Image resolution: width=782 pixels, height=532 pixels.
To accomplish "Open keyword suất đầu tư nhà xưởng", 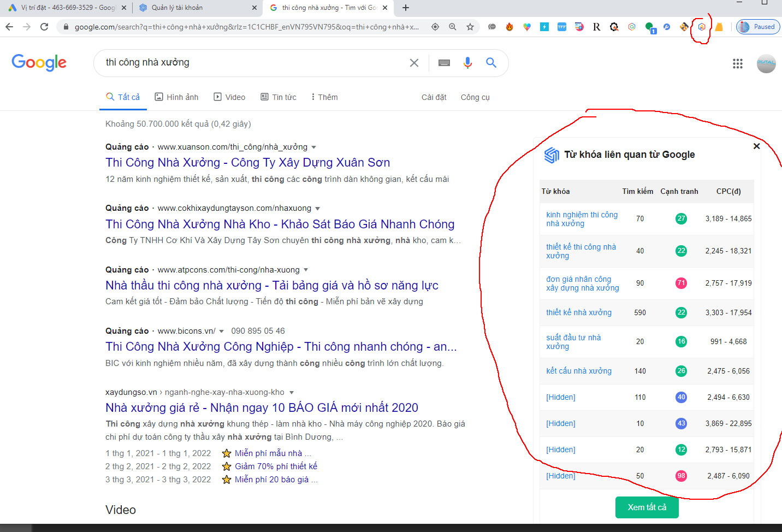I will click(573, 342).
